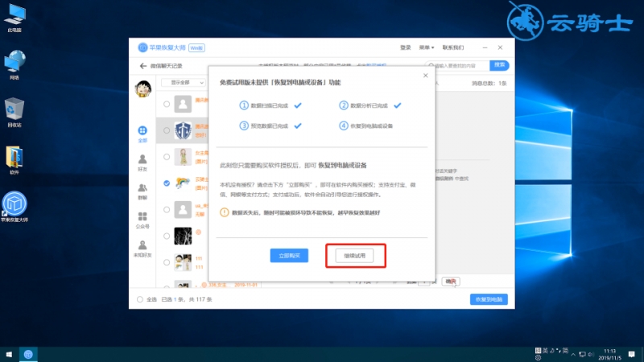This screenshot has height=362, width=644.
Task: Click the orange warning icon in dialog
Action: tap(225, 212)
